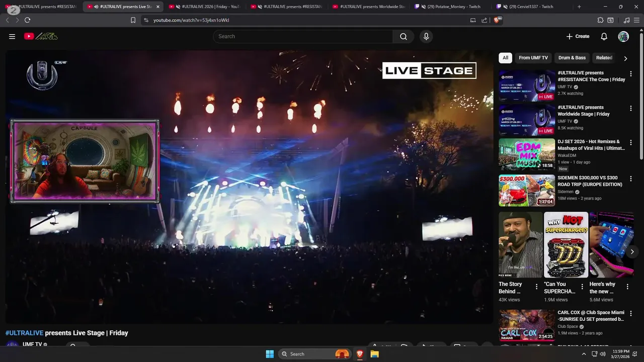Image resolution: width=644 pixels, height=362 pixels.
Task: Click the address bar URL youtube.com/watch
Action: [x=191, y=20]
